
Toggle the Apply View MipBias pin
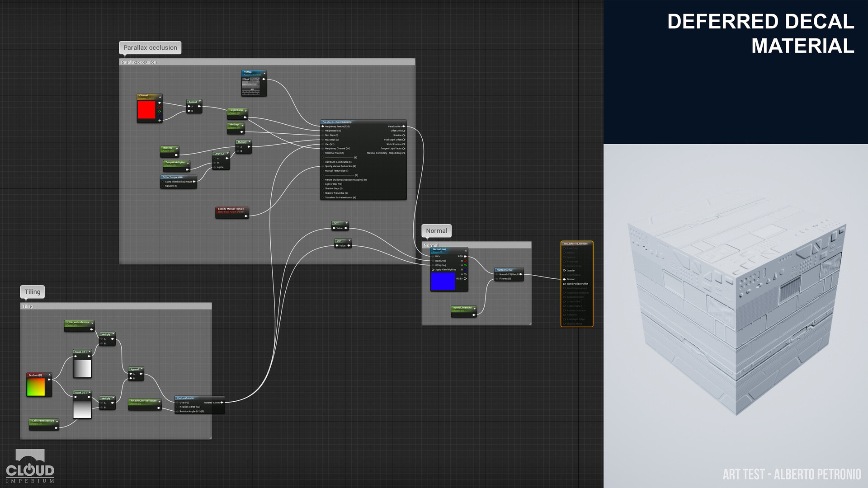pyautogui.click(x=433, y=270)
